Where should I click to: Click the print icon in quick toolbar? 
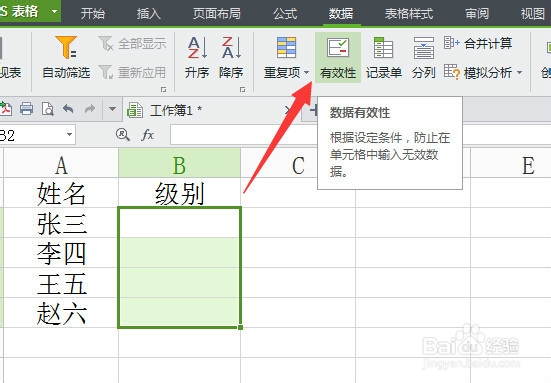(x=26, y=109)
